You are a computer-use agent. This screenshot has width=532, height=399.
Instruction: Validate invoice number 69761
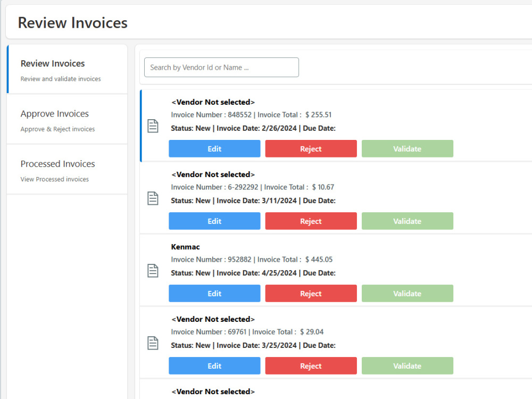pos(407,366)
